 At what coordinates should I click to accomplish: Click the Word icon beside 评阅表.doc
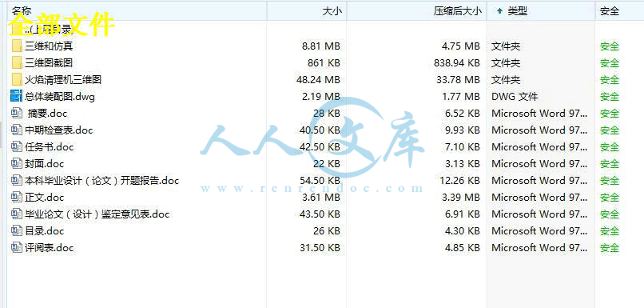click(17, 247)
